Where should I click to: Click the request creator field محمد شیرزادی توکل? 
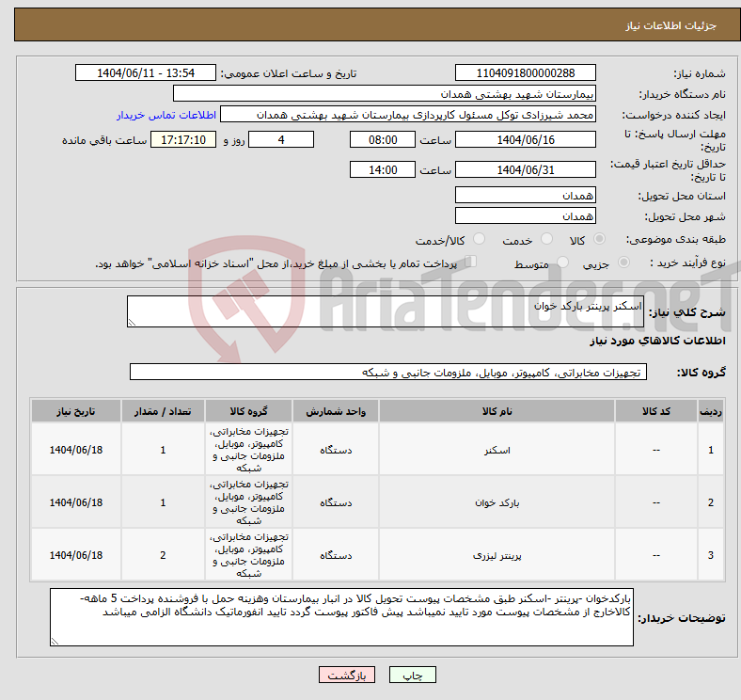(408, 115)
